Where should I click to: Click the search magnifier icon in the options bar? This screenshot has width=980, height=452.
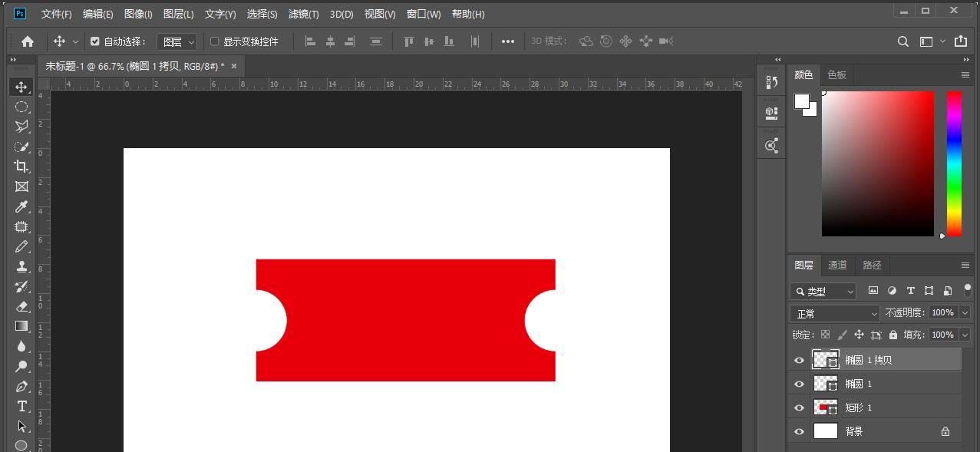point(903,41)
